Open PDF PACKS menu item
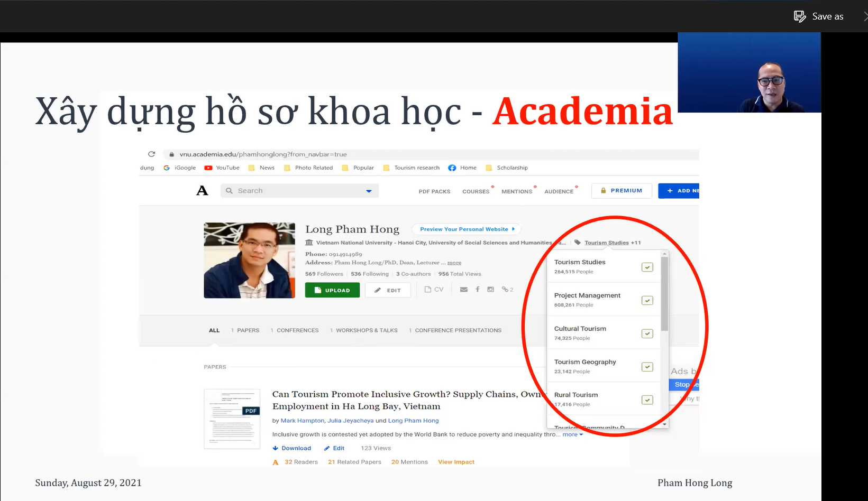The image size is (868, 501). (434, 191)
